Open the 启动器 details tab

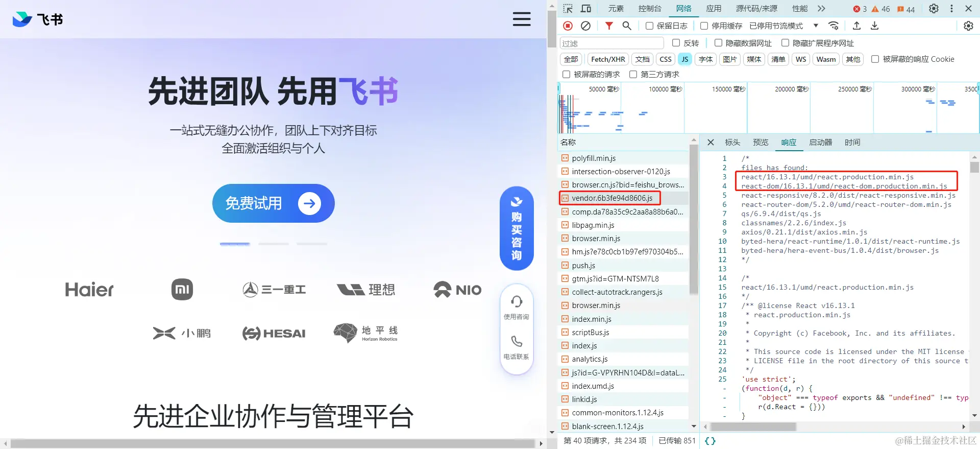click(x=821, y=143)
